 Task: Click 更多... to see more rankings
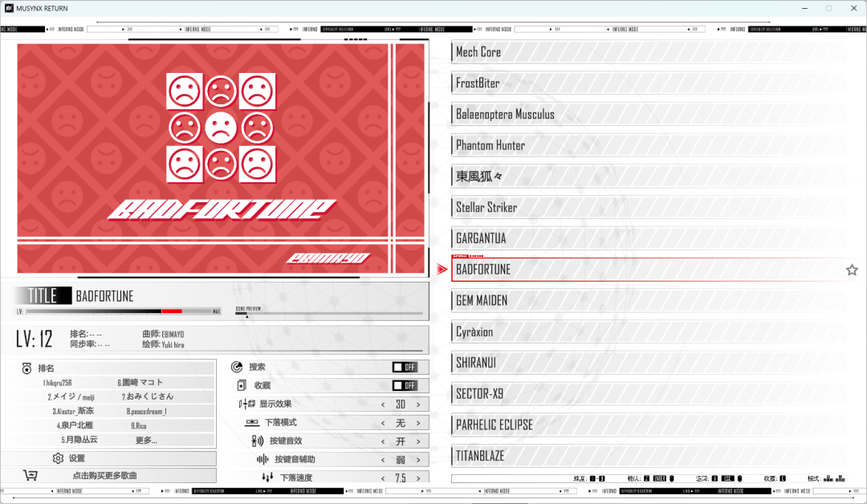(x=147, y=440)
